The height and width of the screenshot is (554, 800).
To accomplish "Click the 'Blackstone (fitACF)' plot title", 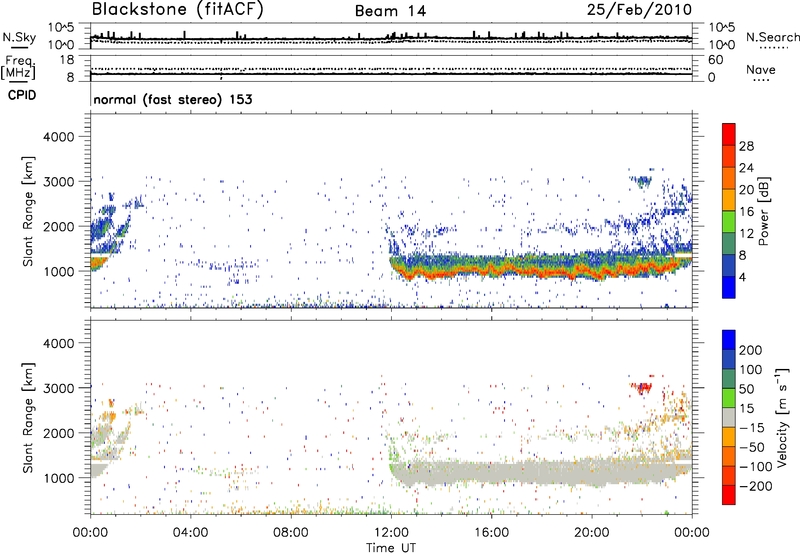I will [x=177, y=9].
